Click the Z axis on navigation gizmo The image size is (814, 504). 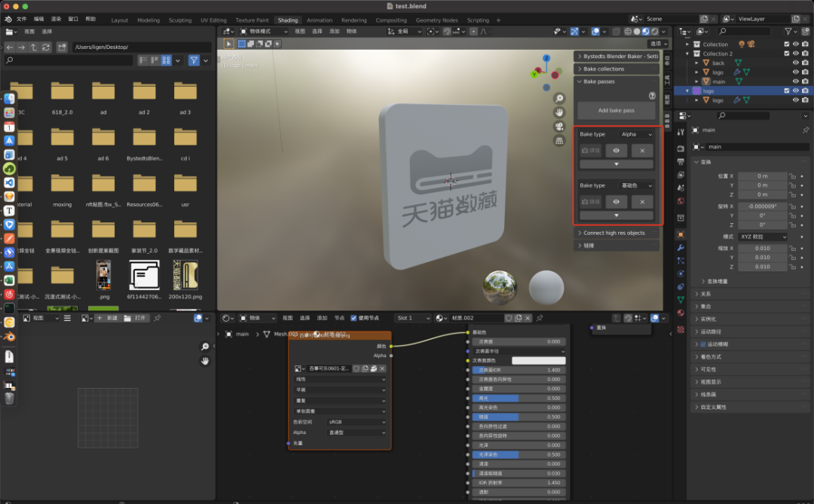tap(546, 58)
